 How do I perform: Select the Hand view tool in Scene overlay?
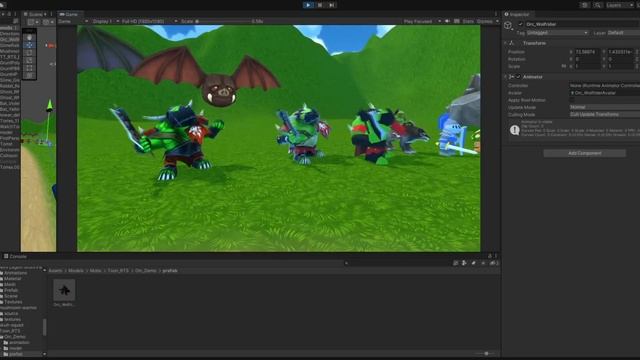[29, 38]
